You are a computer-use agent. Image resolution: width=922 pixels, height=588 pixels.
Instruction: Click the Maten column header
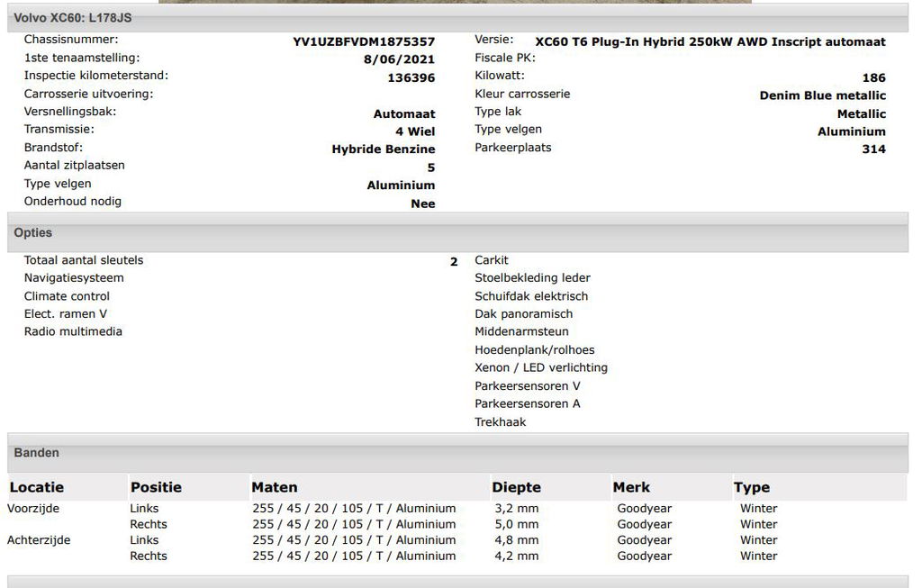[x=275, y=487]
